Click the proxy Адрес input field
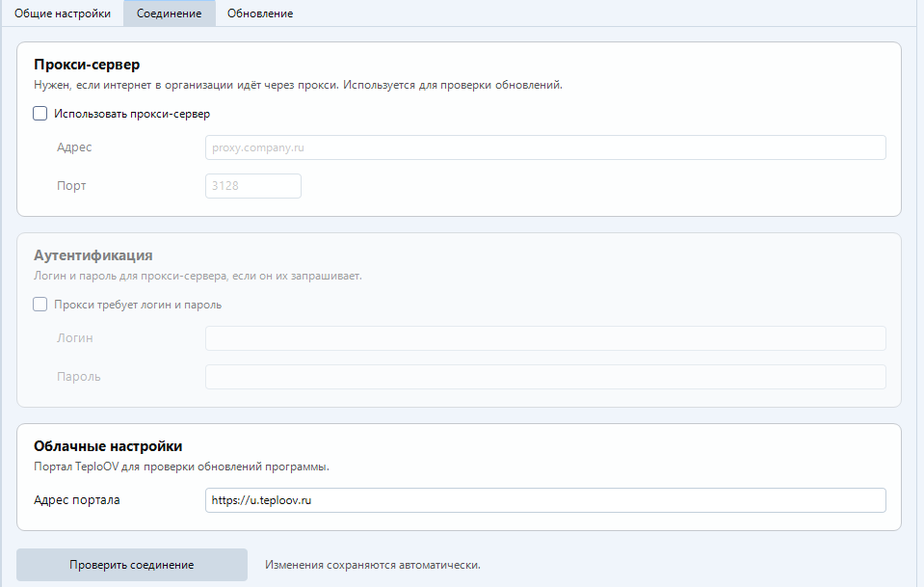Image resolution: width=924 pixels, height=587 pixels. tap(545, 147)
